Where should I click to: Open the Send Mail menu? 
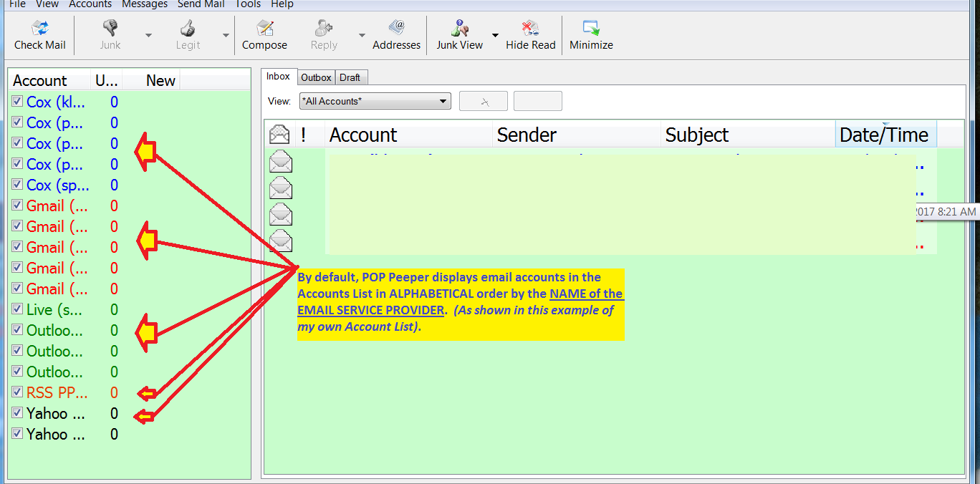201,4
